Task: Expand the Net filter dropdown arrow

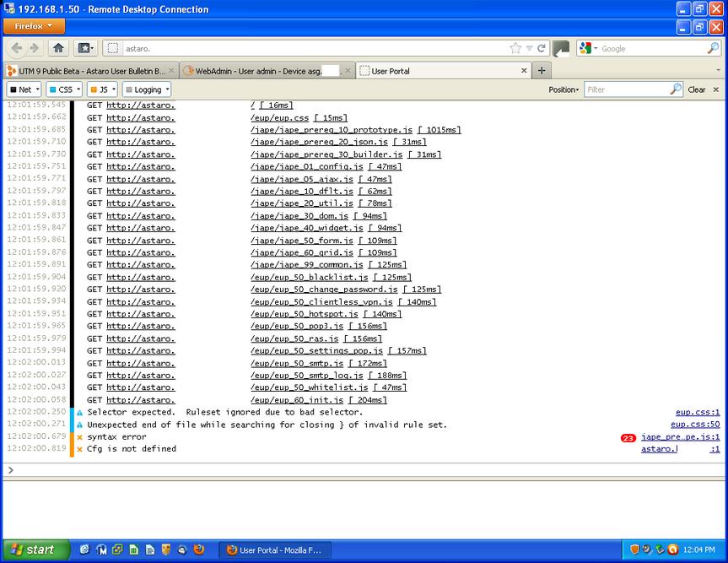Action: [38, 89]
